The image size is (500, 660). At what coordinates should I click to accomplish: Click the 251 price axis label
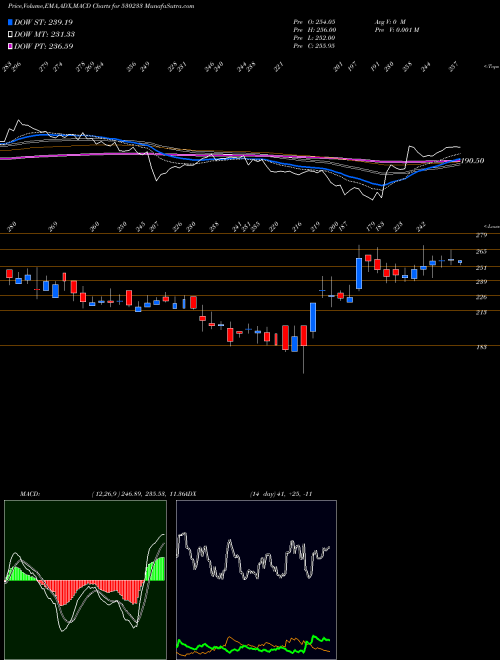481,268
